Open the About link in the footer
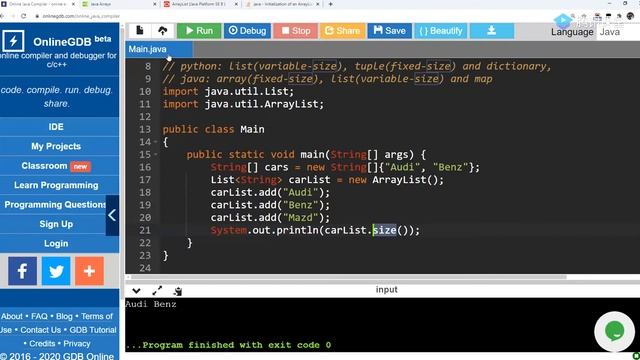 click(12, 316)
